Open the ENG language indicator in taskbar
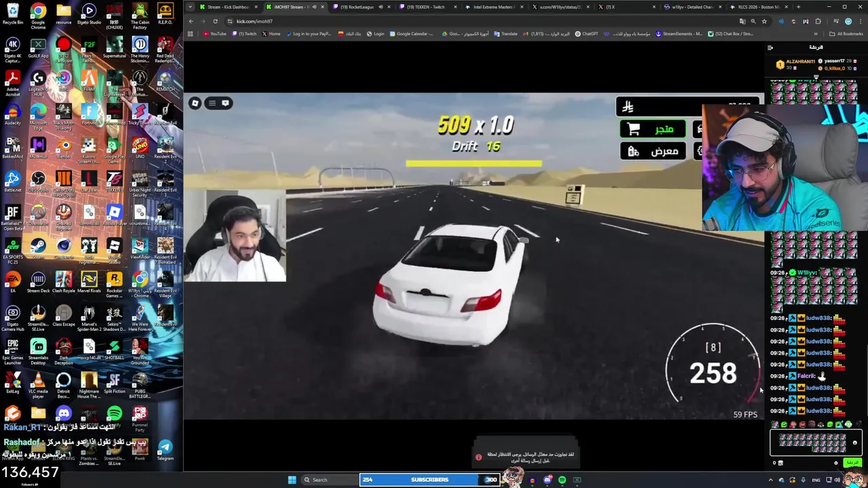868x488 pixels. (x=816, y=480)
